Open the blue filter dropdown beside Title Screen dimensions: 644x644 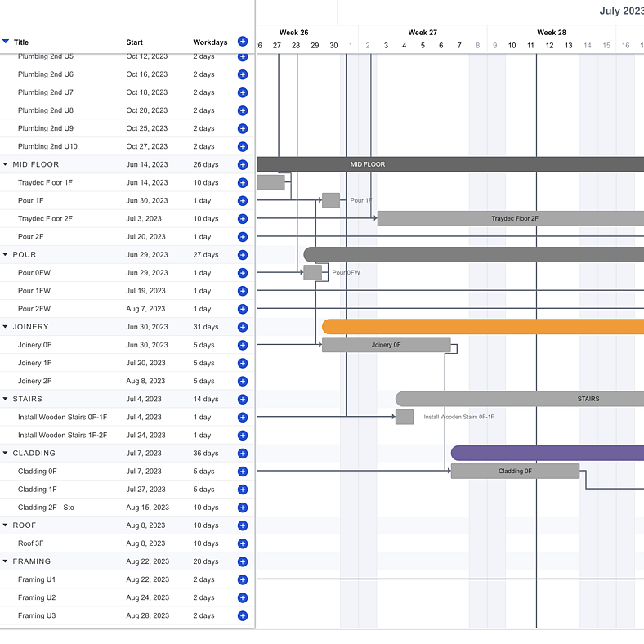click(6, 42)
